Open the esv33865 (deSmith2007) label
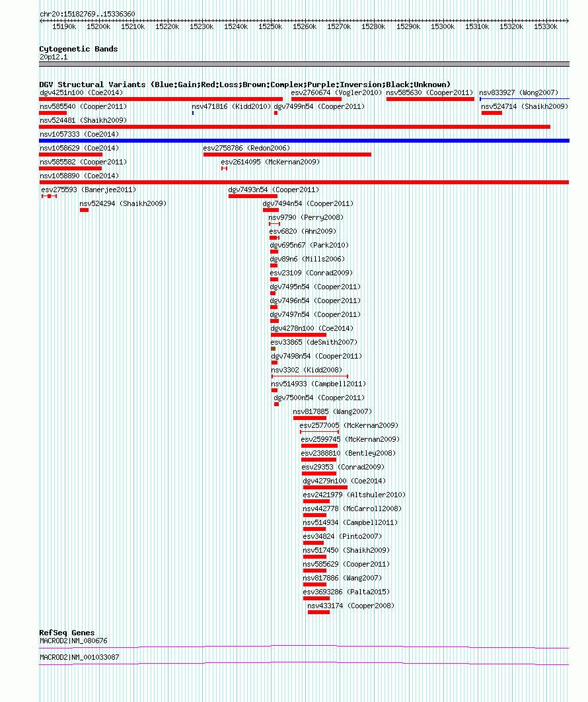Image resolution: width=588 pixels, height=702 pixels. pyautogui.click(x=314, y=343)
